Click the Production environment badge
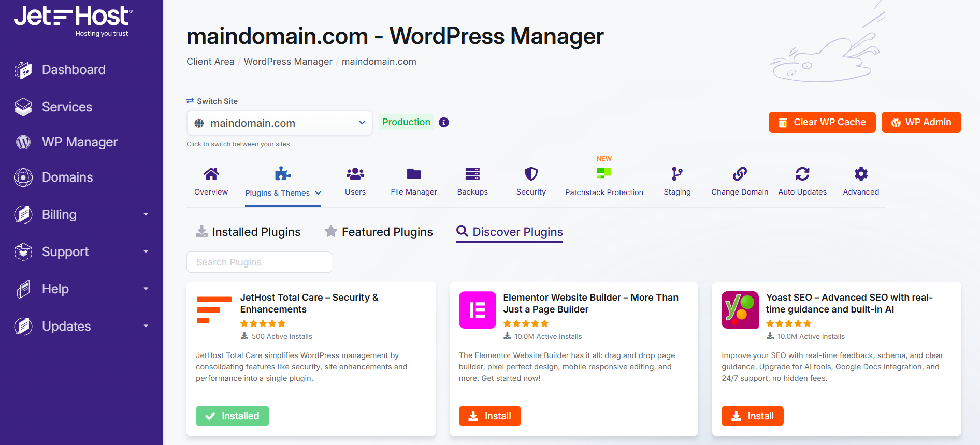 pos(406,122)
